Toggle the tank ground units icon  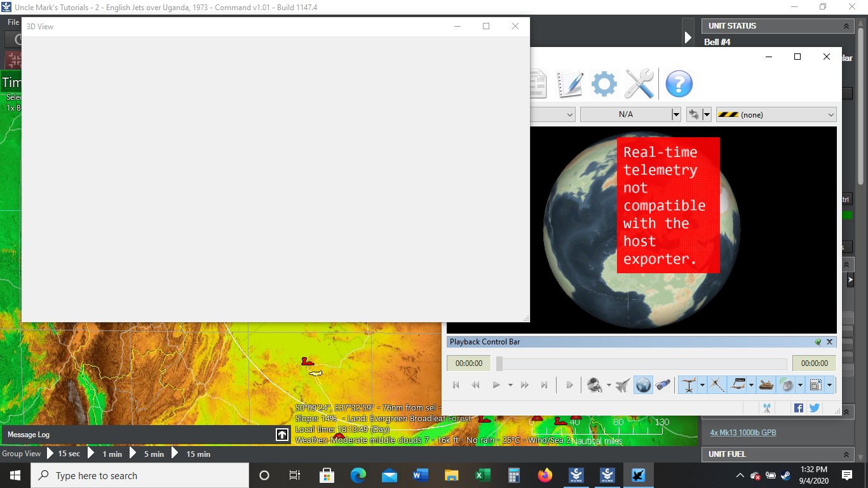pos(766,385)
